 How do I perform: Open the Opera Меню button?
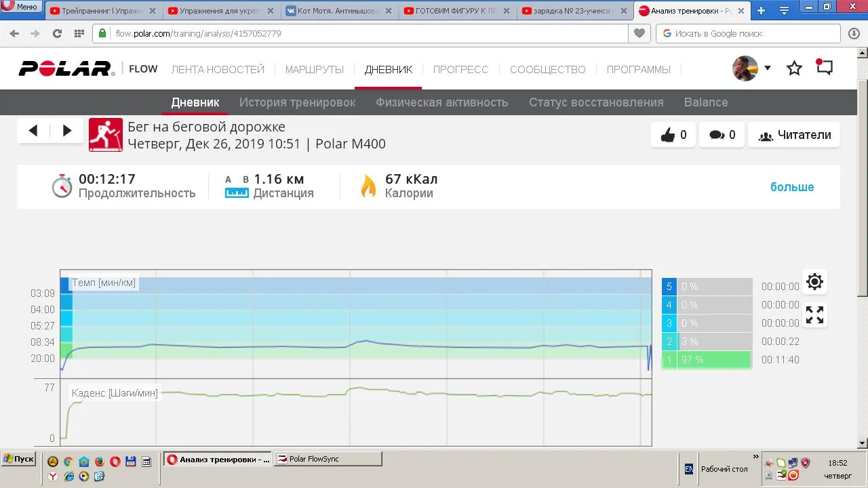tap(20, 7)
